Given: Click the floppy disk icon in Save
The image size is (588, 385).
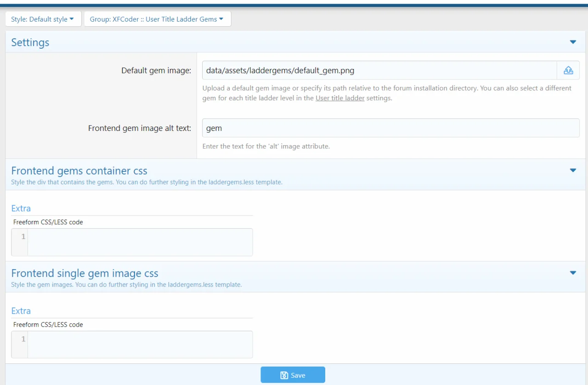Looking at the screenshot, I should [x=284, y=375].
